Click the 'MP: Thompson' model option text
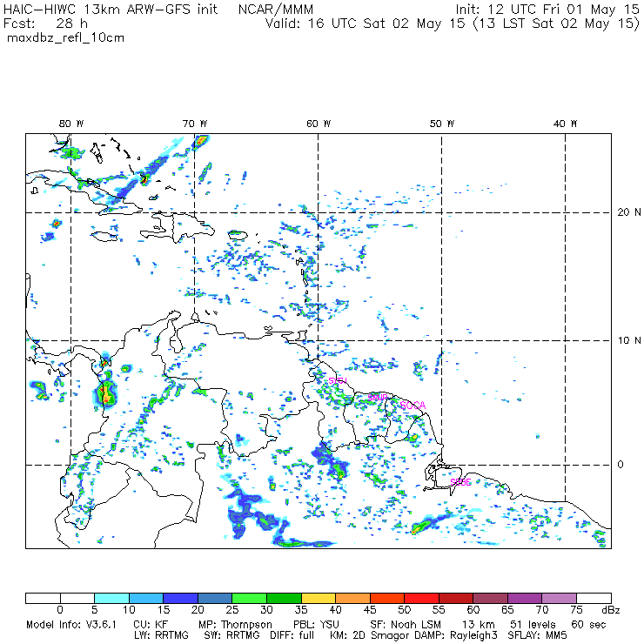The image size is (644, 644). pos(235,625)
